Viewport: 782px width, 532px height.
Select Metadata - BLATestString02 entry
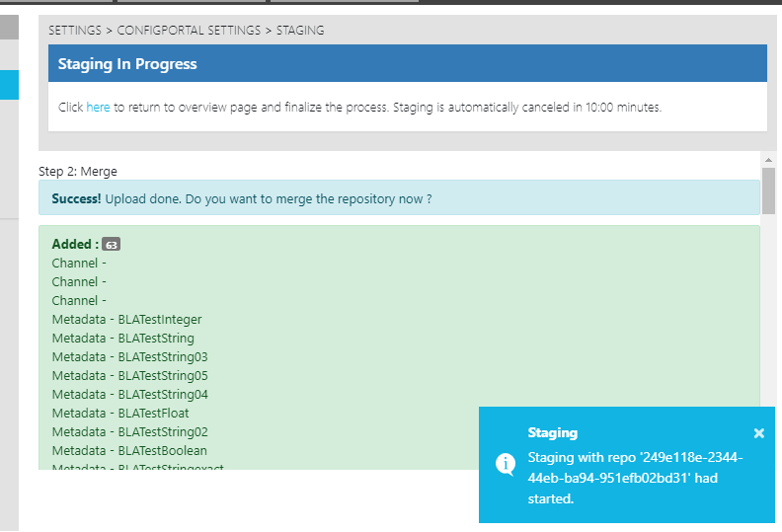tap(129, 432)
